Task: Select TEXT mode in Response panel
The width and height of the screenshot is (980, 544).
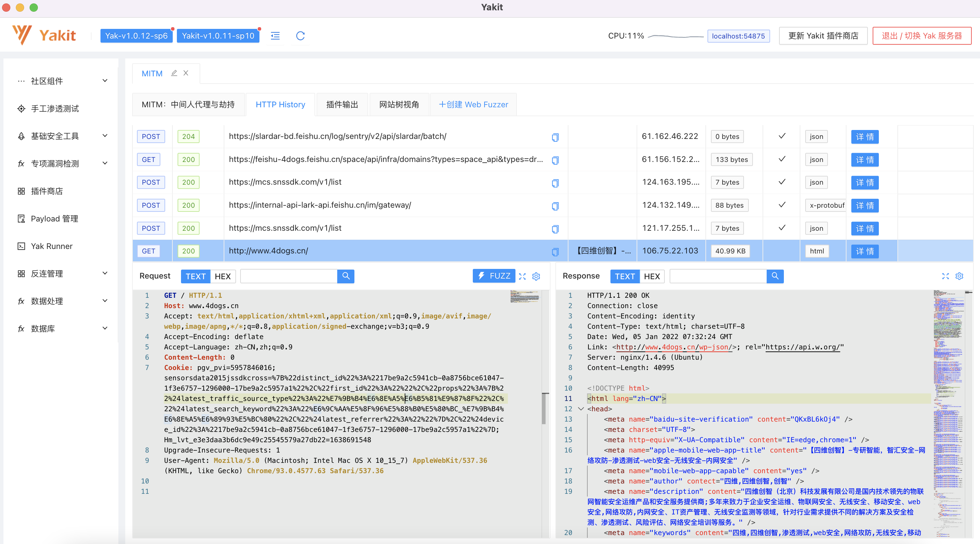Action: tap(625, 276)
